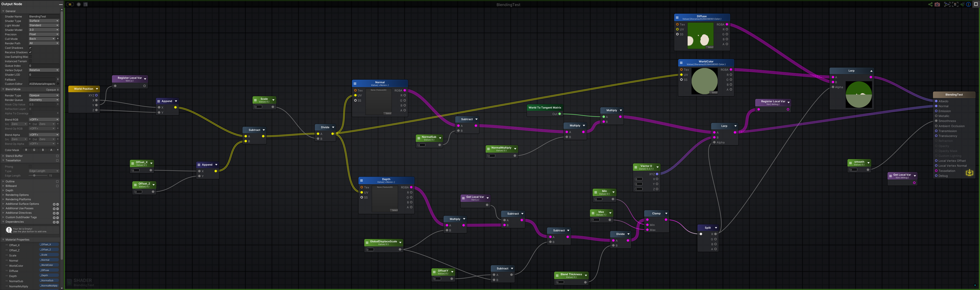Click minus icon for Custom SubShader Tags

point(58,218)
